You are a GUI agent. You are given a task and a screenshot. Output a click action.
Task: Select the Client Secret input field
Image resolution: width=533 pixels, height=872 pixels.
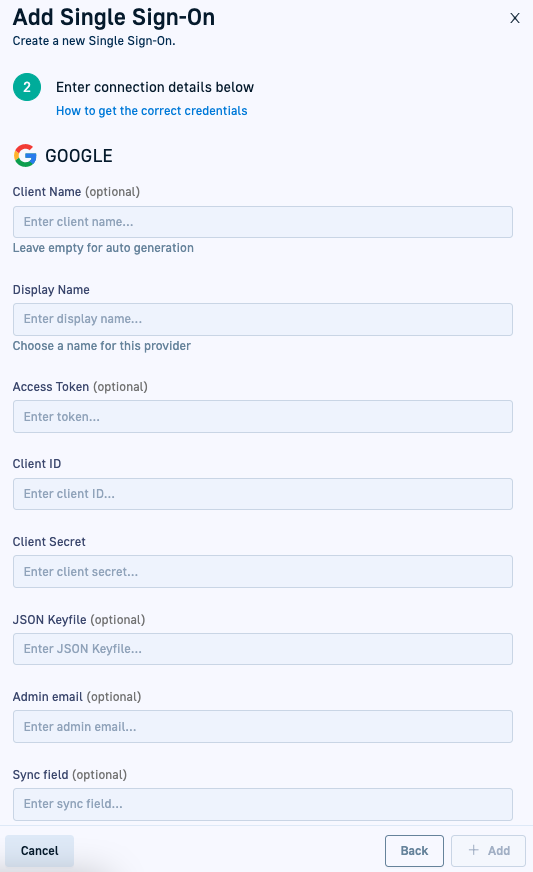pyautogui.click(x=263, y=572)
